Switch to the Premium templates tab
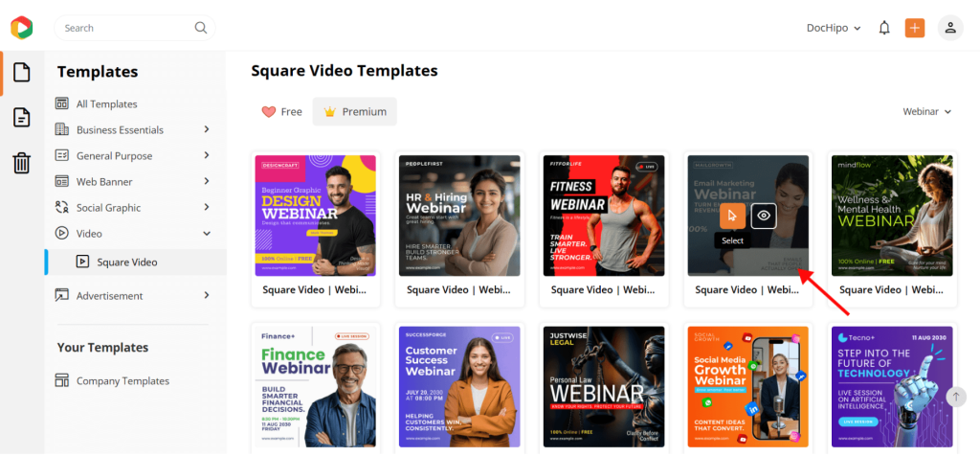980x456 pixels. coord(354,112)
